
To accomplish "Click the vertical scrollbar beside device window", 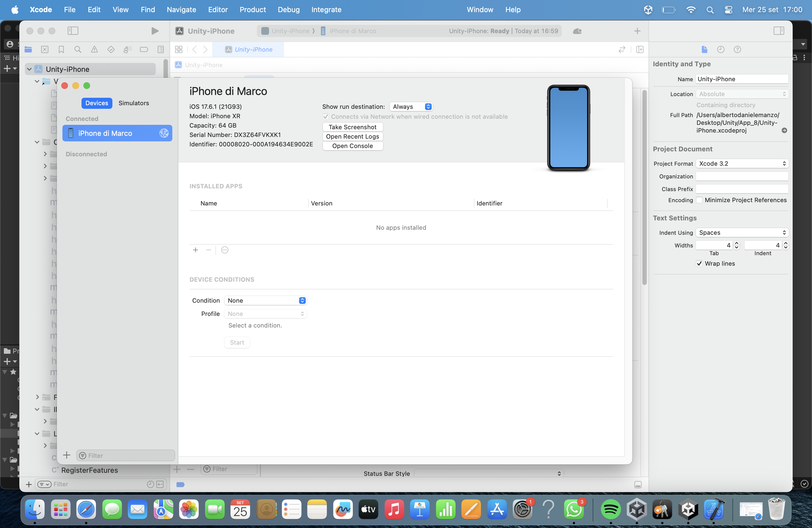I will point(644,188).
